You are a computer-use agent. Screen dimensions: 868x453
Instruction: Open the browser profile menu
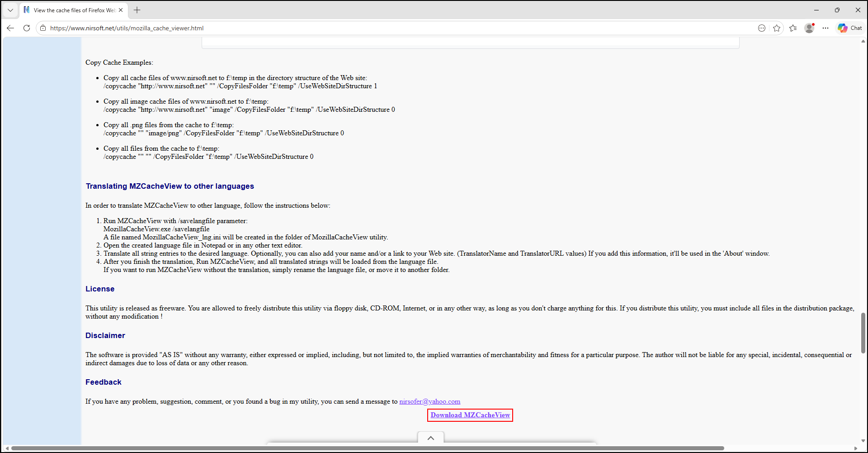click(x=809, y=28)
